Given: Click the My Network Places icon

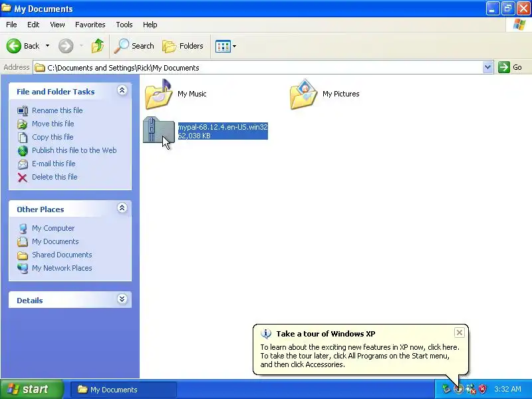Looking at the screenshot, I should [23, 269].
